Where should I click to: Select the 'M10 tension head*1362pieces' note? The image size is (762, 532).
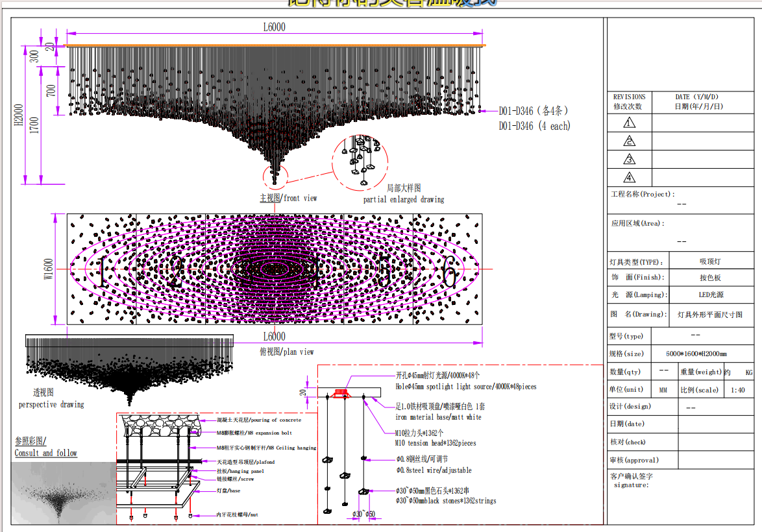[x=436, y=443]
